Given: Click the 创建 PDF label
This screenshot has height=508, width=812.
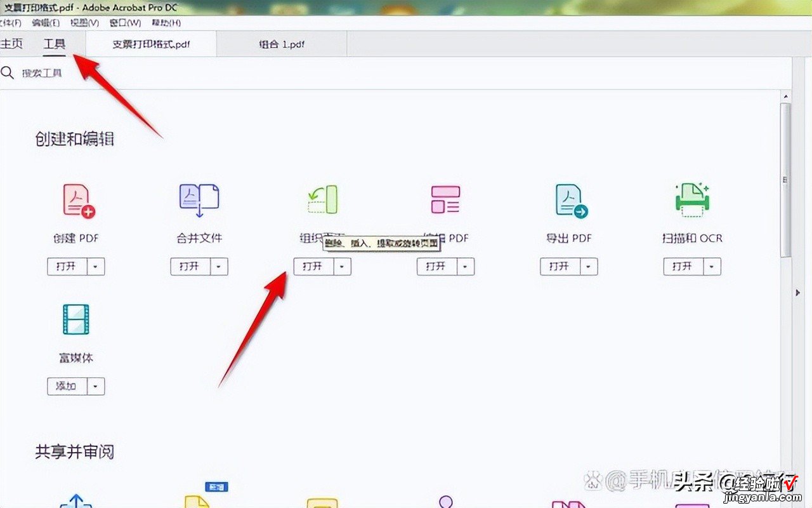Looking at the screenshot, I should [76, 239].
